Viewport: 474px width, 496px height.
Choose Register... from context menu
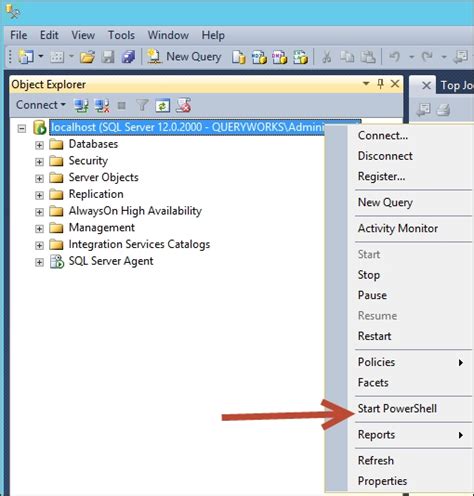[381, 176]
